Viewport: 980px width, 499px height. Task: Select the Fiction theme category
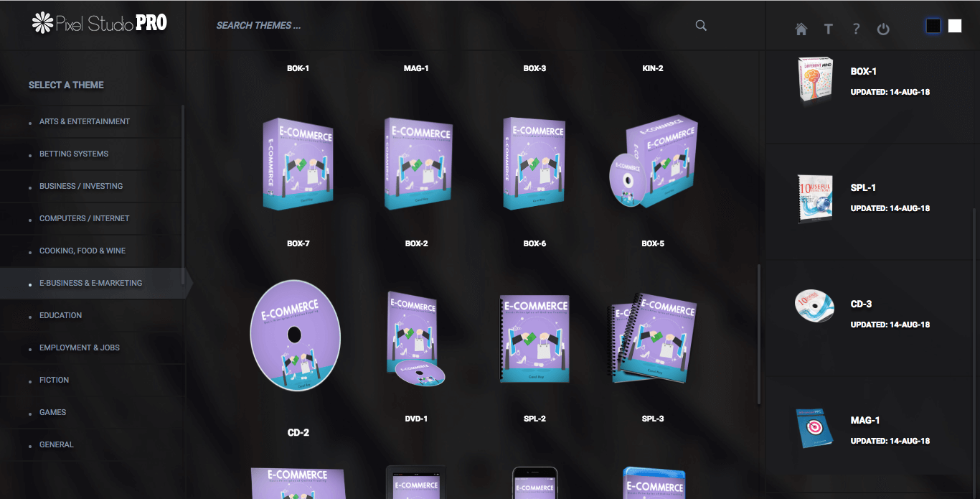tap(92, 381)
